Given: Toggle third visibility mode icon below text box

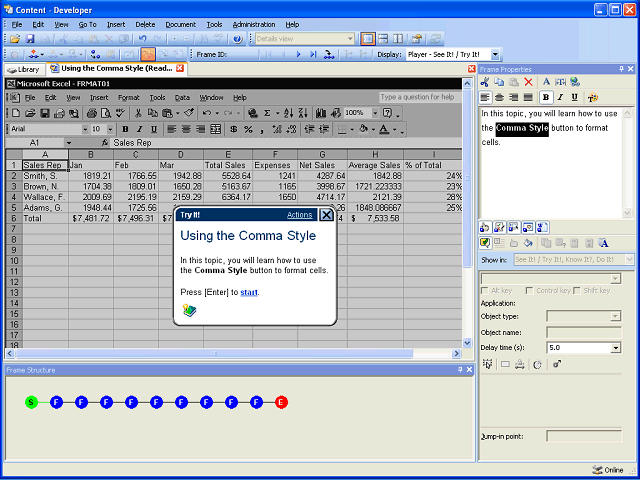Looking at the screenshot, I should (513, 227).
